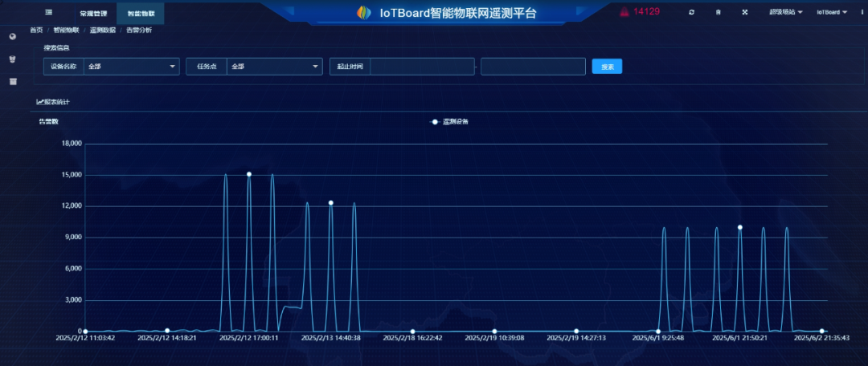
Task: Switch to the 常规管理 tab
Action: click(x=93, y=13)
